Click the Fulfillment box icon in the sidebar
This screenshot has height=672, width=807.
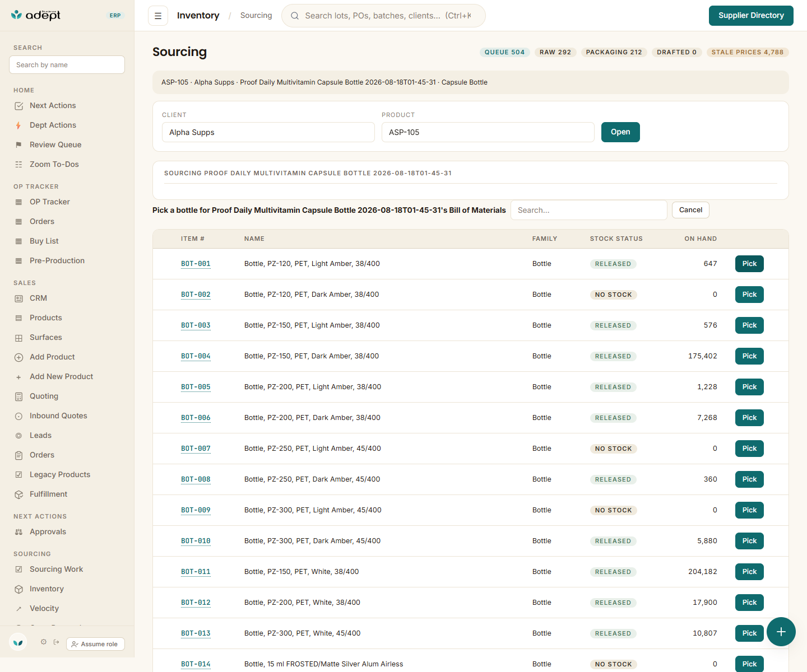[x=18, y=494]
